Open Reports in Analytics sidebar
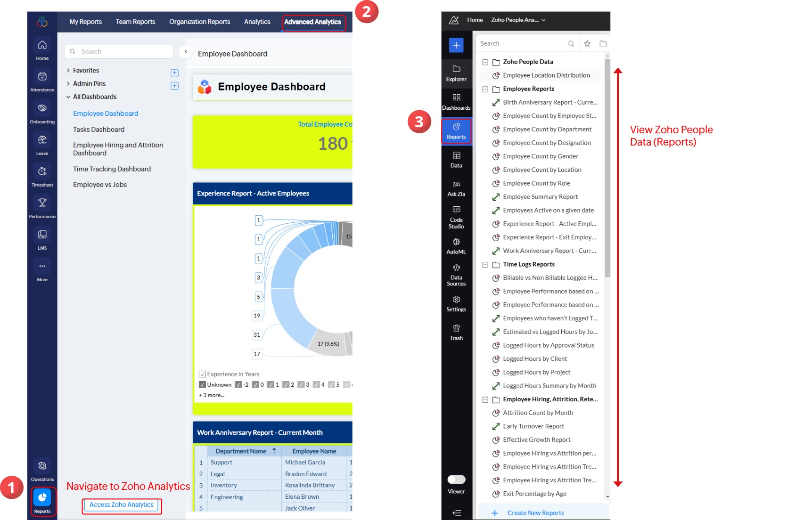This screenshot has height=520, width=812. [456, 131]
